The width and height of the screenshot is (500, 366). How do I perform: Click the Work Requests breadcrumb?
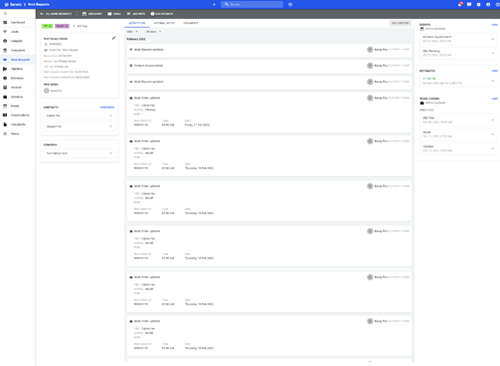point(39,4)
